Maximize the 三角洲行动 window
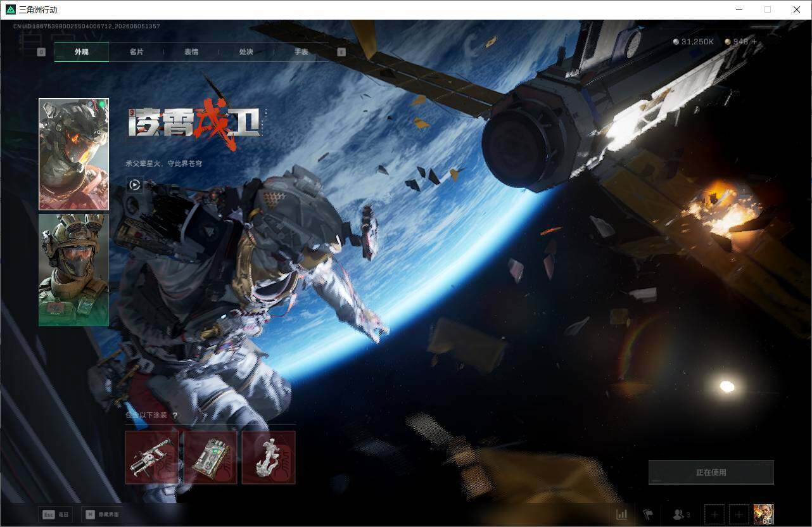Screen dimensions: 812x527 pos(768,10)
